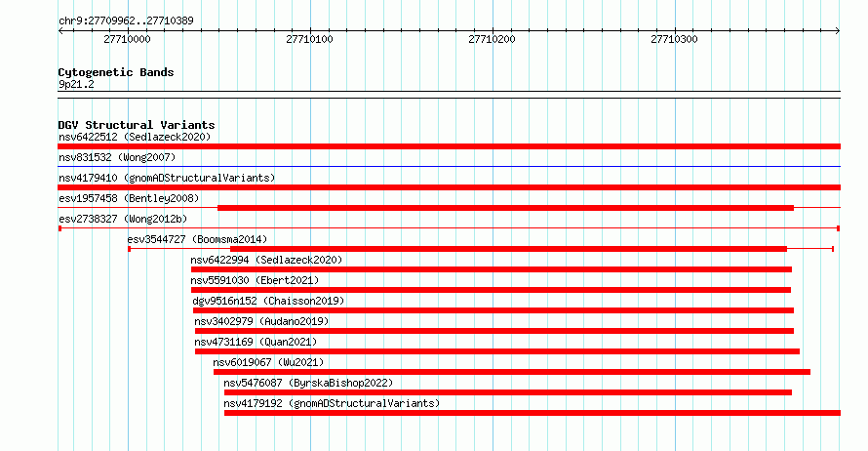Select the 9p21.2 cytogenetic band label
This screenshot has height=451, width=868.
(76, 84)
